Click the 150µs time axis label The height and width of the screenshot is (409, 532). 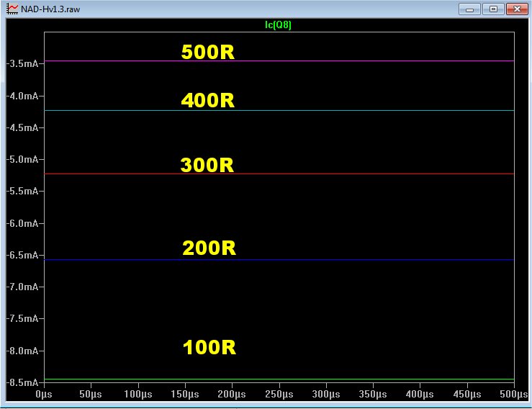click(x=185, y=395)
